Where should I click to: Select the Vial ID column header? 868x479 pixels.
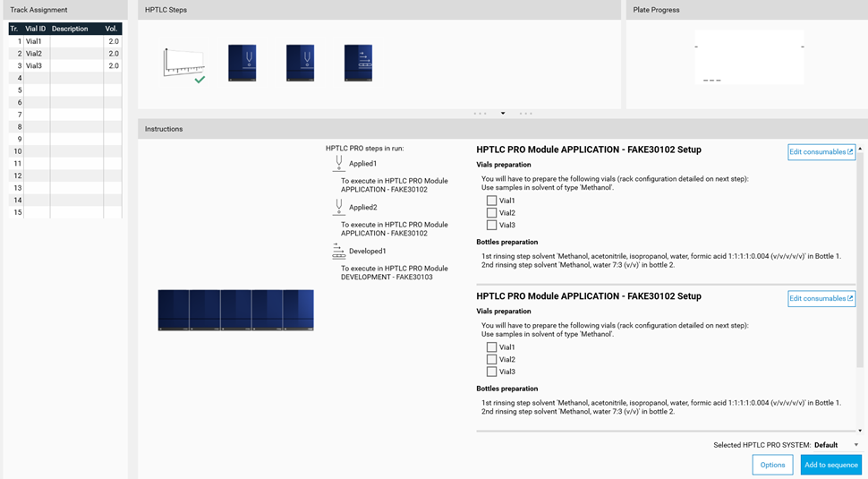[36, 29]
